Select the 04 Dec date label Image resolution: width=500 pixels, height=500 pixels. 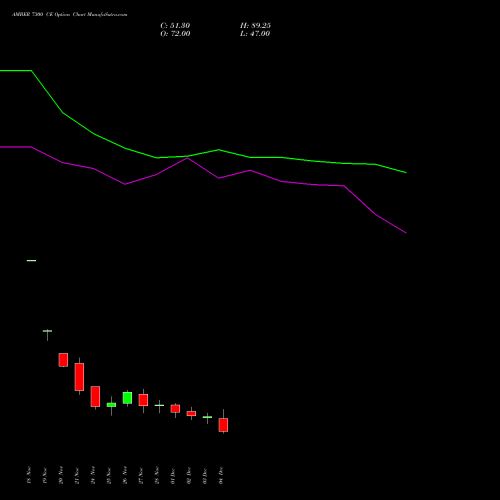(221, 475)
